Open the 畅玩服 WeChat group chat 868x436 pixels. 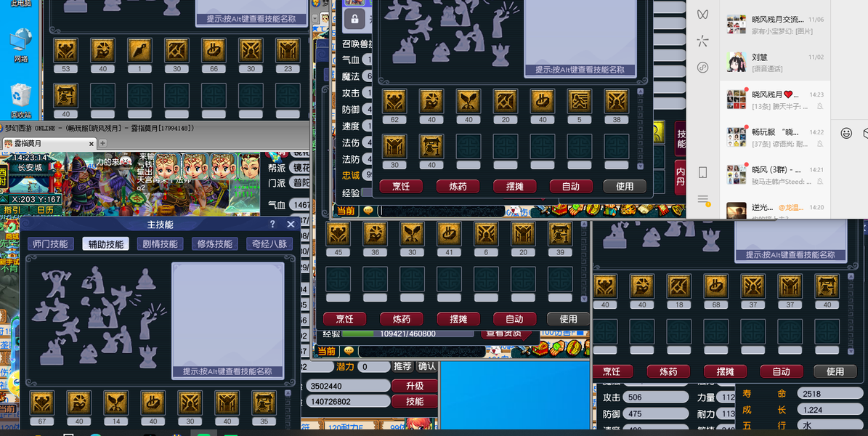[775, 137]
